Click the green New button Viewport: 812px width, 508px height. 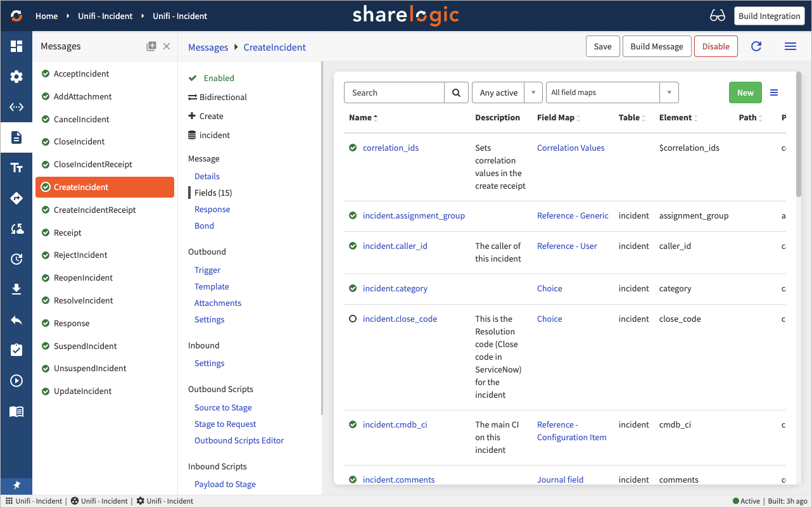745,92
